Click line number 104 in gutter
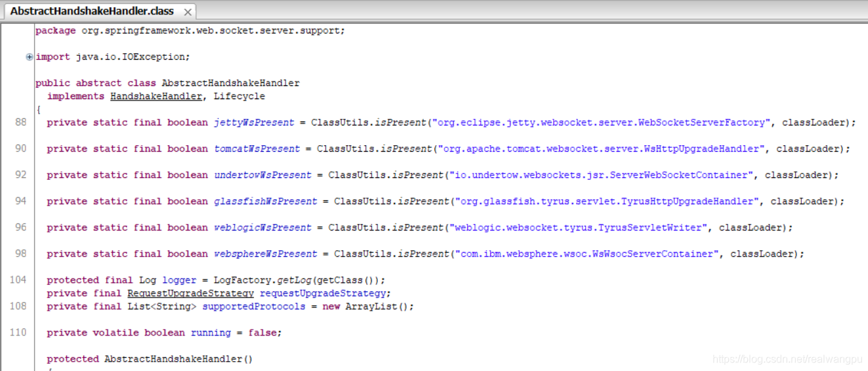 [x=18, y=280]
